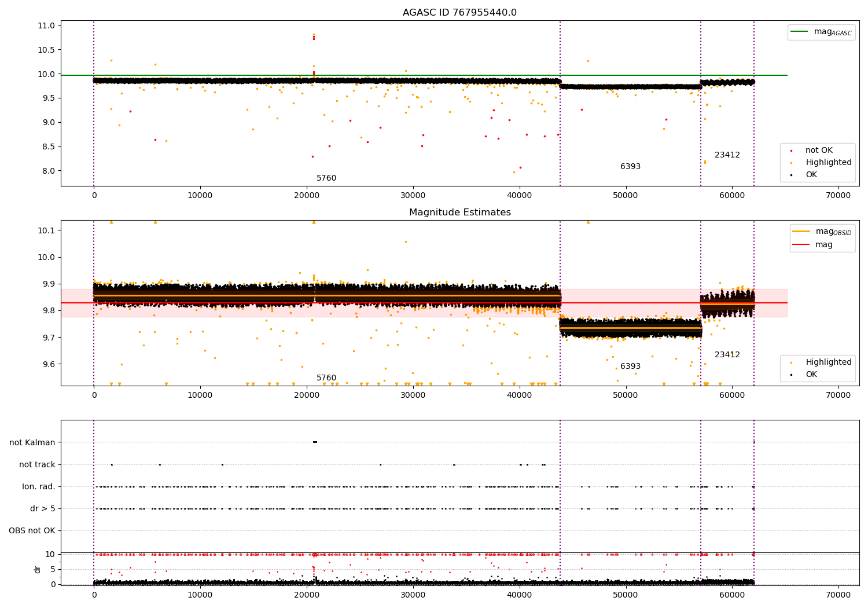This screenshot has width=868, height=608.
Task: Click the '20000' x tick of the top plot
Action: 306,196
